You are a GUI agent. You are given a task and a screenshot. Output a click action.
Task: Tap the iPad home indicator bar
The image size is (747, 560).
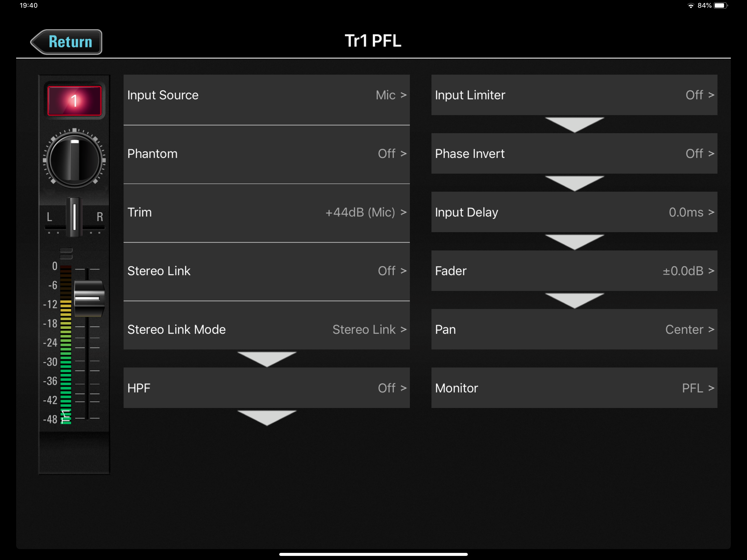pyautogui.click(x=373, y=554)
